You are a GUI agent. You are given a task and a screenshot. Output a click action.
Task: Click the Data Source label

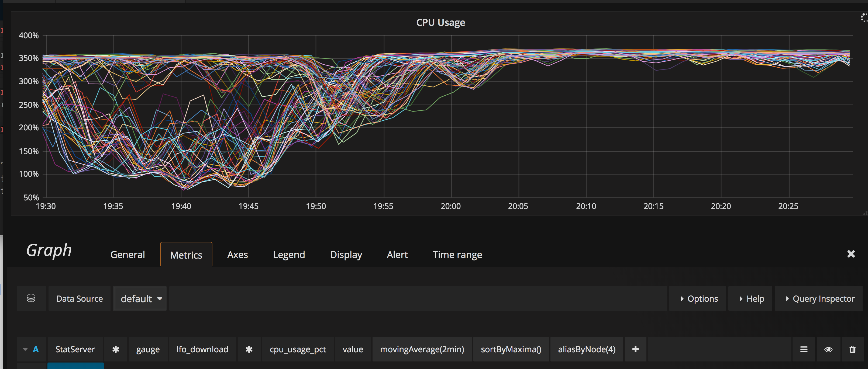tap(79, 298)
